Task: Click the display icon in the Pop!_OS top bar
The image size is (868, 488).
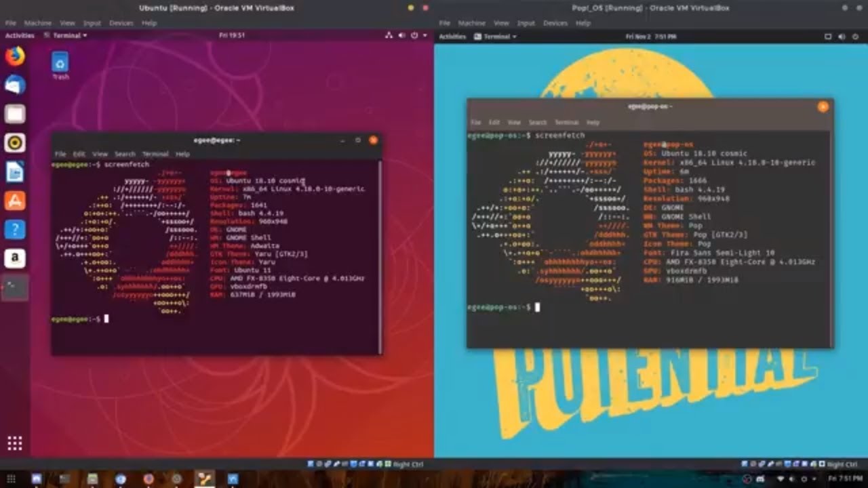Action: [x=828, y=36]
